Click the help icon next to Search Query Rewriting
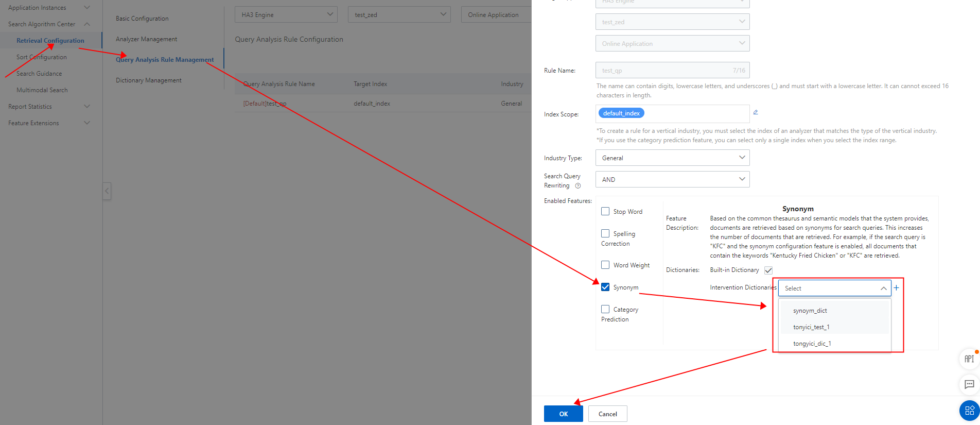The image size is (980, 425). (578, 185)
